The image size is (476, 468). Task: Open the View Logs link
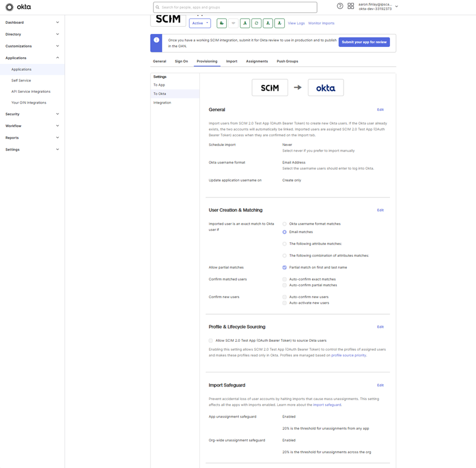[x=296, y=23]
